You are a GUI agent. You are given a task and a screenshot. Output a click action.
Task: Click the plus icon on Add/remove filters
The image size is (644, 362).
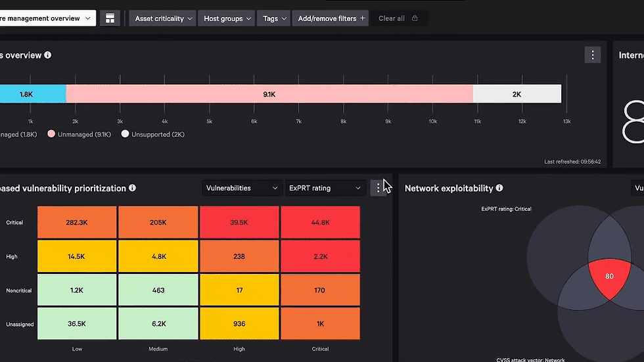click(362, 18)
